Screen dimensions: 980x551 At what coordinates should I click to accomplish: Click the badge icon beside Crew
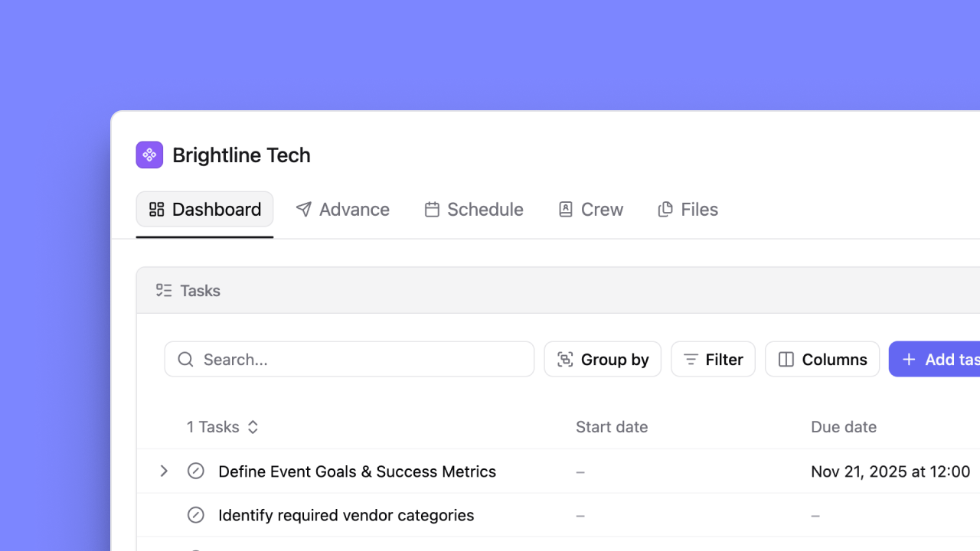[565, 208]
